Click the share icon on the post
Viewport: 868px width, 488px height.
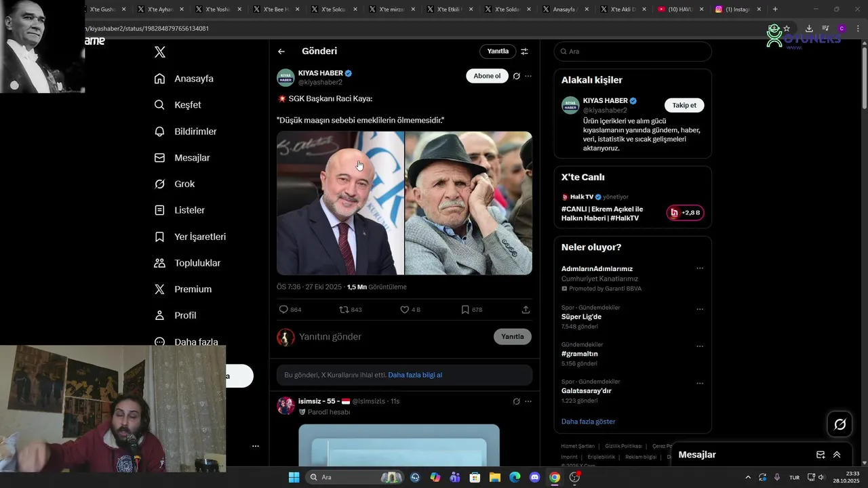[526, 310]
